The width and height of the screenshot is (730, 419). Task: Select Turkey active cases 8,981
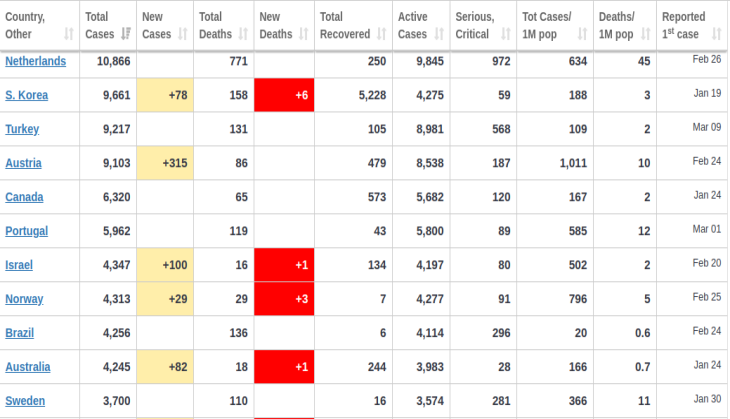click(430, 129)
